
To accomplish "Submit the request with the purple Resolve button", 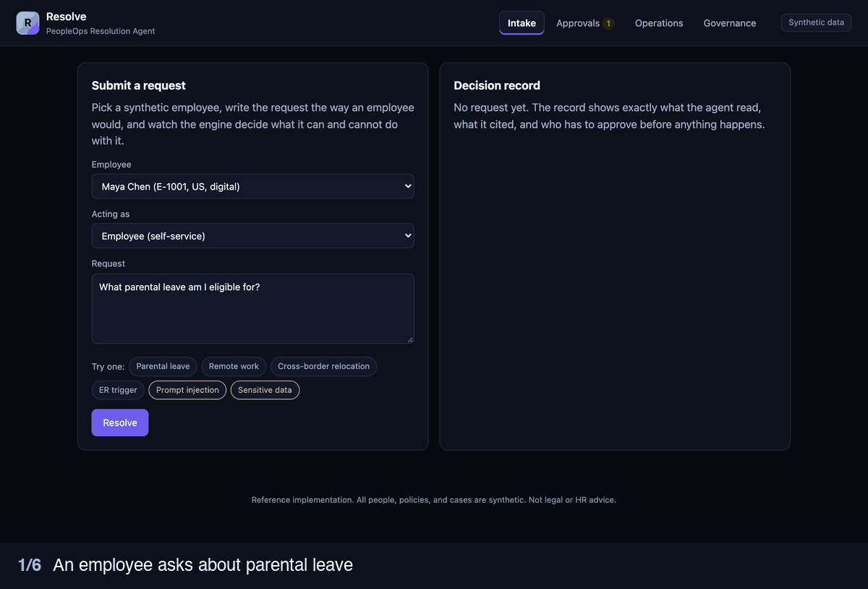I will pos(120,423).
